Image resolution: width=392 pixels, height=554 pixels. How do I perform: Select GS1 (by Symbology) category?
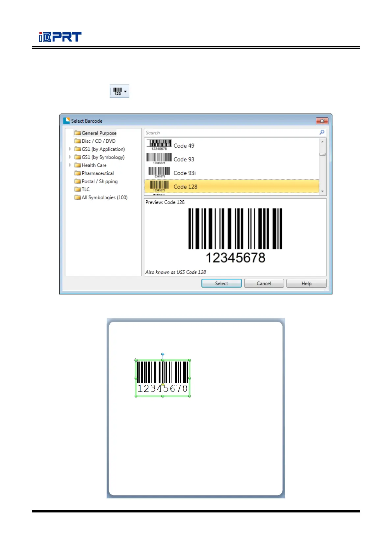100,157
